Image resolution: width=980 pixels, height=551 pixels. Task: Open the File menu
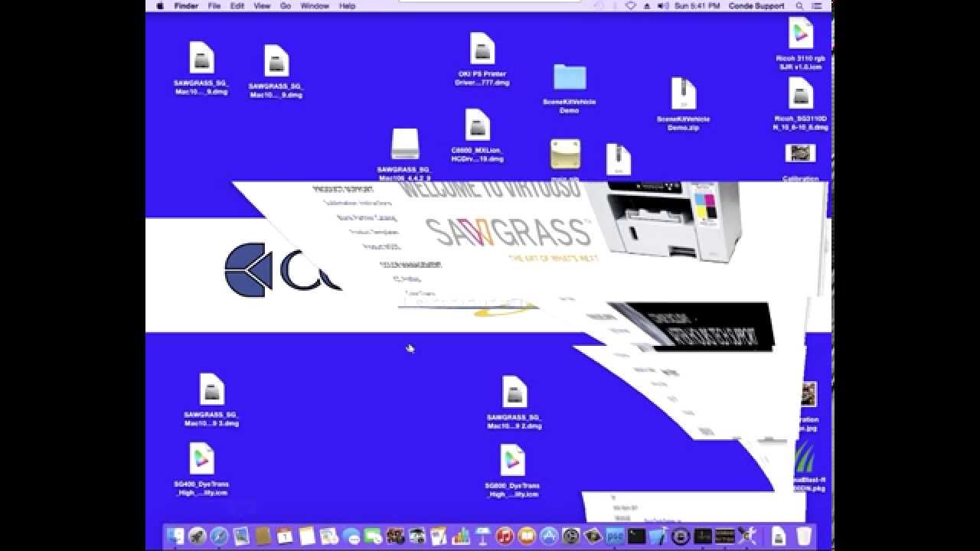[214, 5]
